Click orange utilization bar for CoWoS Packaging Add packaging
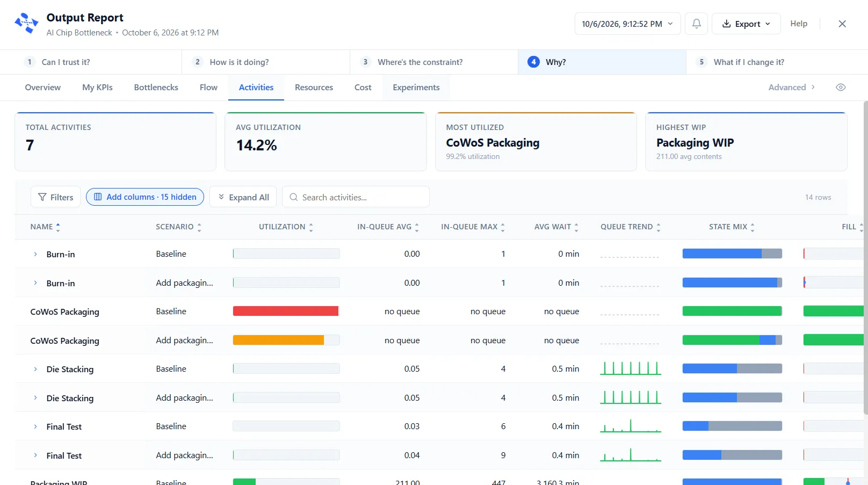Image resolution: width=868 pixels, height=485 pixels. pyautogui.click(x=278, y=340)
